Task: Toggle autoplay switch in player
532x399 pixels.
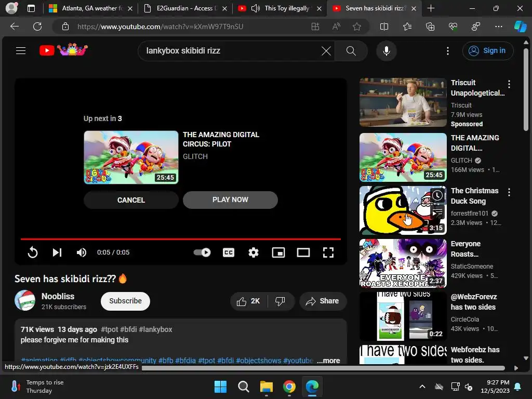Action: click(202, 252)
